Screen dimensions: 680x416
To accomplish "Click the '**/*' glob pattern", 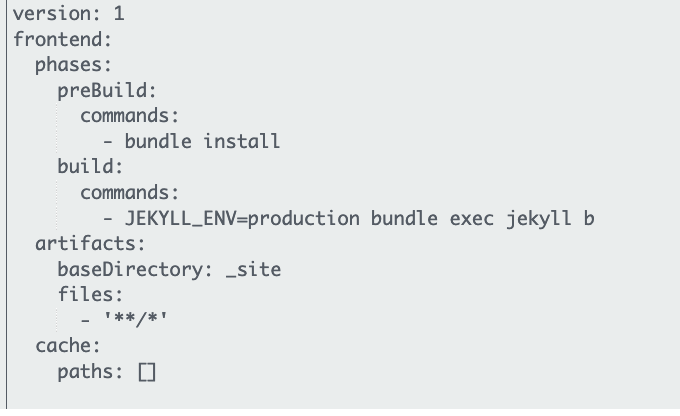I will [135, 319].
